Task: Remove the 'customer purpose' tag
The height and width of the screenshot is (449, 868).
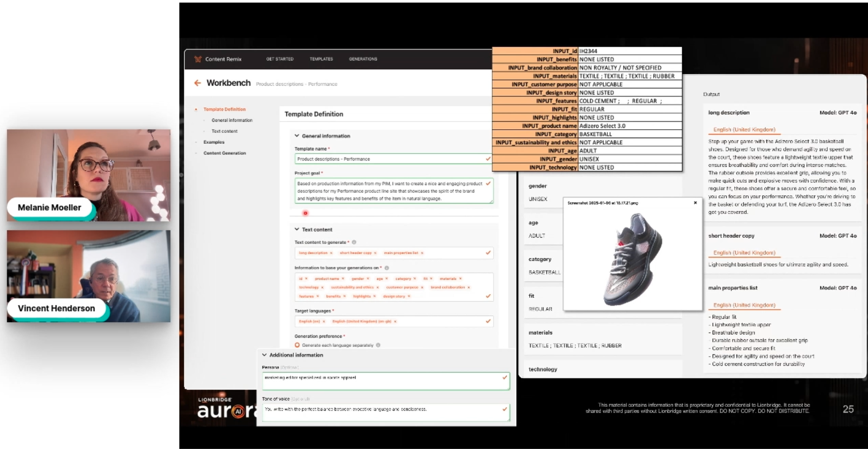Action: [x=422, y=287]
